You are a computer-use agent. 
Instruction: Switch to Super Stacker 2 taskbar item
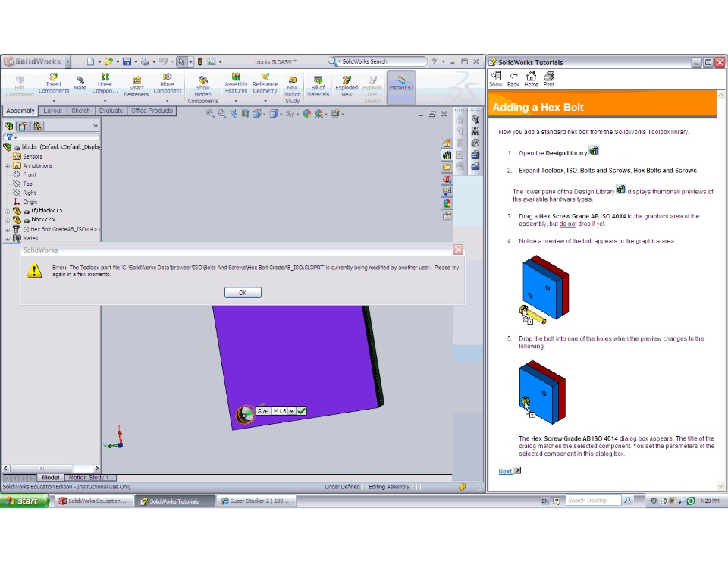[256, 501]
